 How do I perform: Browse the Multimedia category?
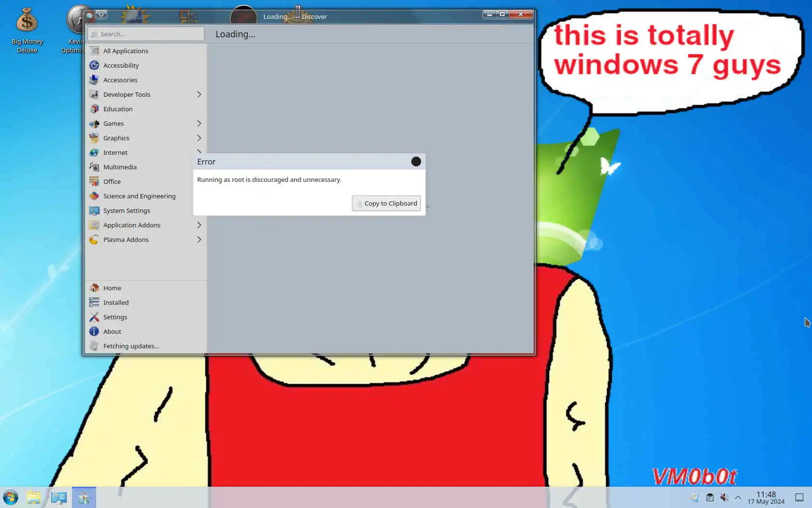tap(146, 167)
